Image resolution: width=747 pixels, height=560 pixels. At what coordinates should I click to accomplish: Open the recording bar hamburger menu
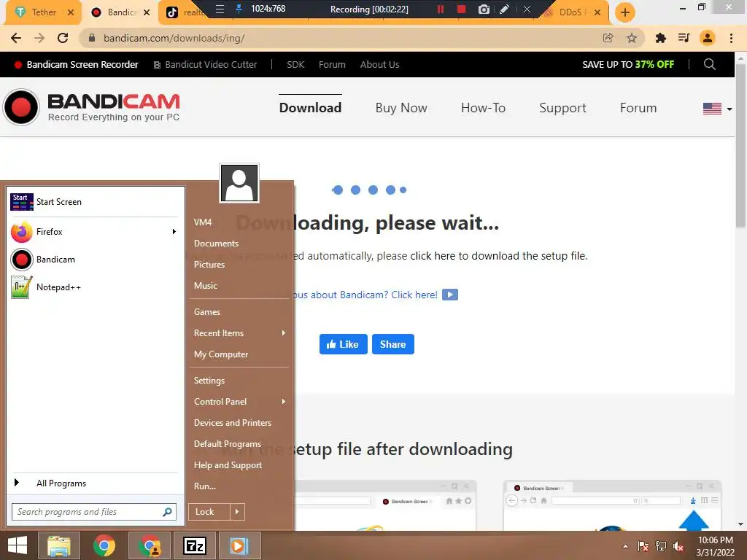[220, 9]
